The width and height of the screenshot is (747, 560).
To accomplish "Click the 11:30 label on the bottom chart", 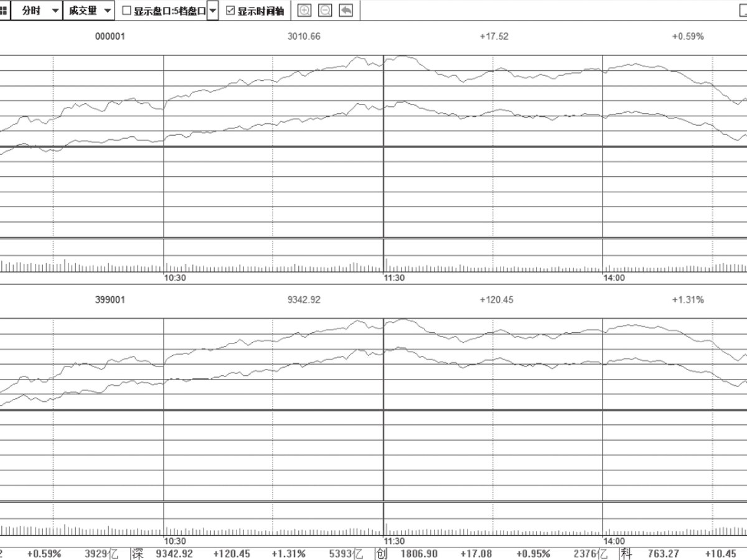I will tap(394, 541).
